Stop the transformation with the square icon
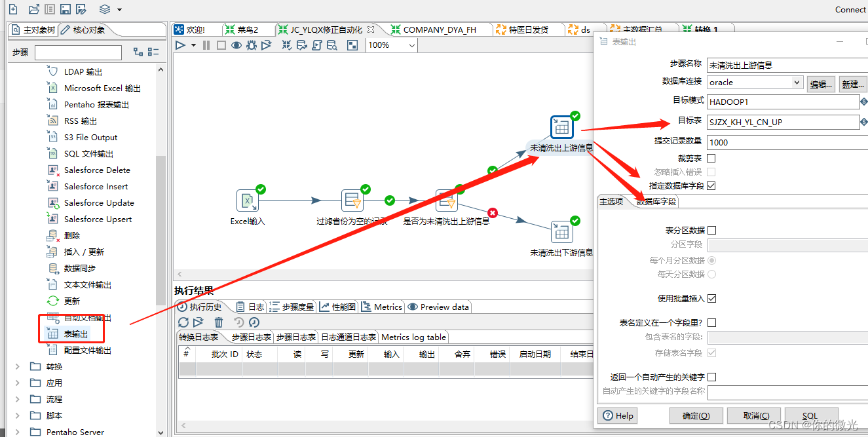Viewport: 868px width, 437px height. pos(221,45)
